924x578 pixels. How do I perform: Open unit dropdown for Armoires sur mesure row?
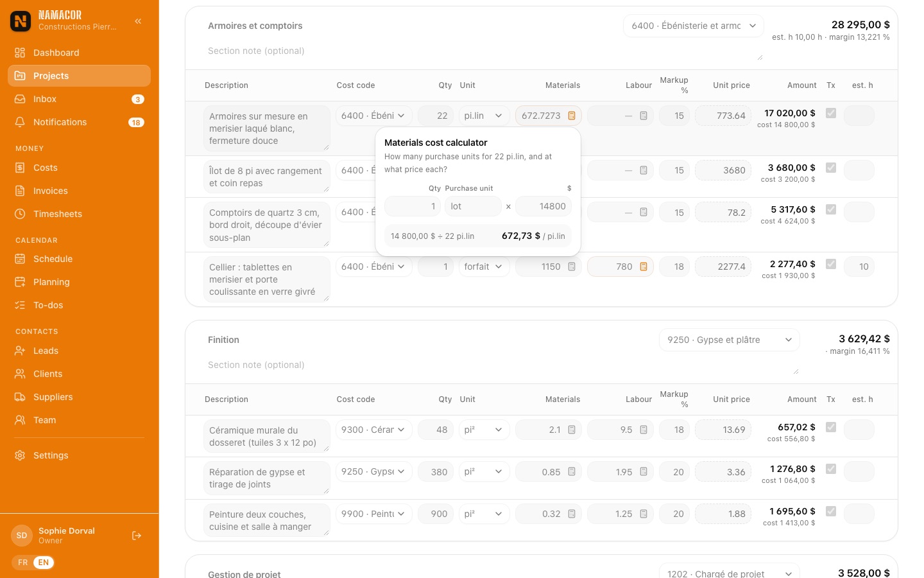(484, 116)
